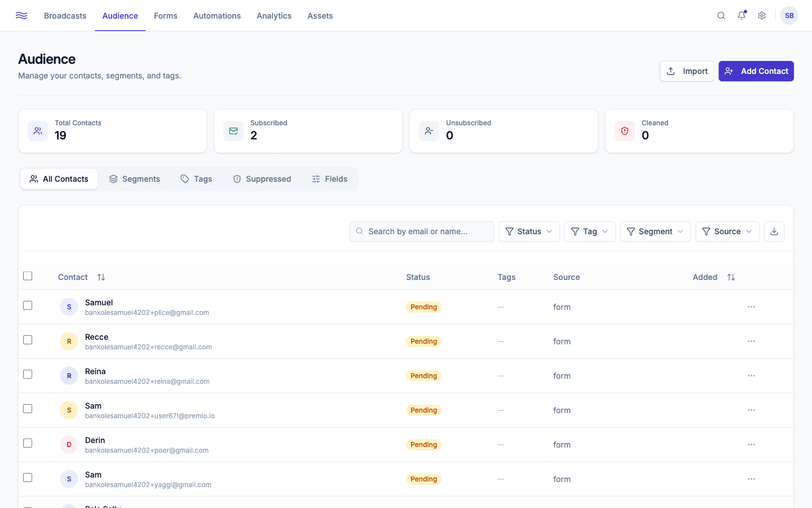
Task: Open the settings gear icon
Action: click(x=762, y=16)
